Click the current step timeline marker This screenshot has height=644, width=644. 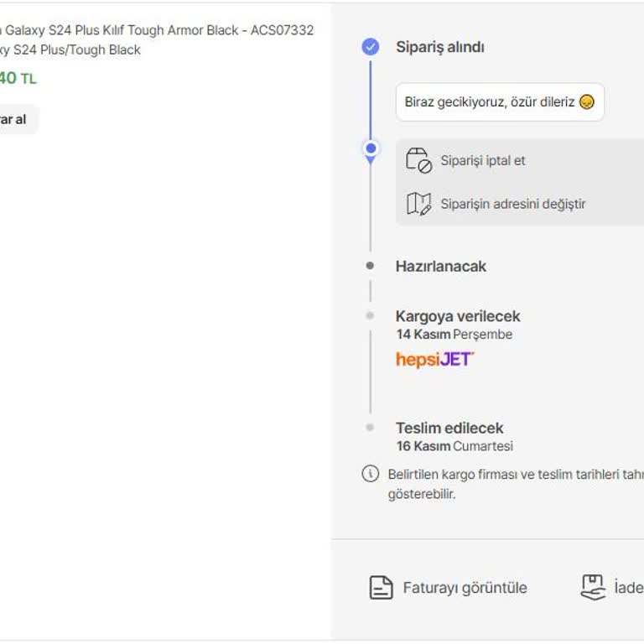(x=371, y=149)
